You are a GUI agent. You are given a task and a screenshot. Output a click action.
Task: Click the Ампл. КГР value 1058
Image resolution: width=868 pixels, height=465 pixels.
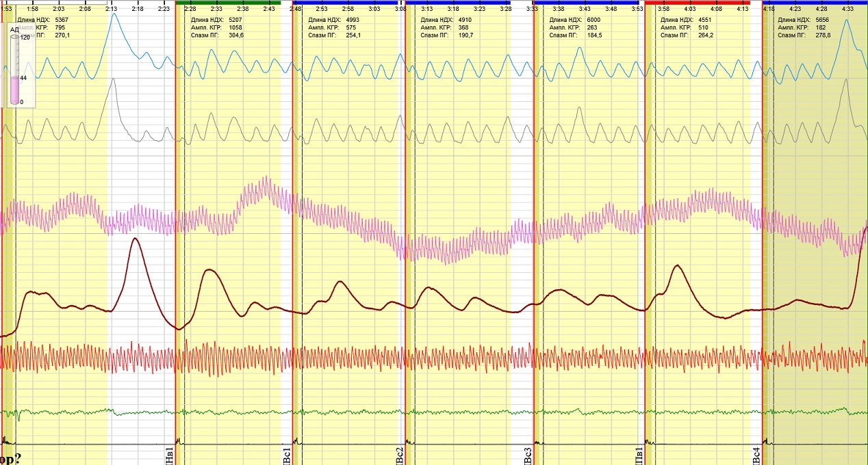coord(235,28)
